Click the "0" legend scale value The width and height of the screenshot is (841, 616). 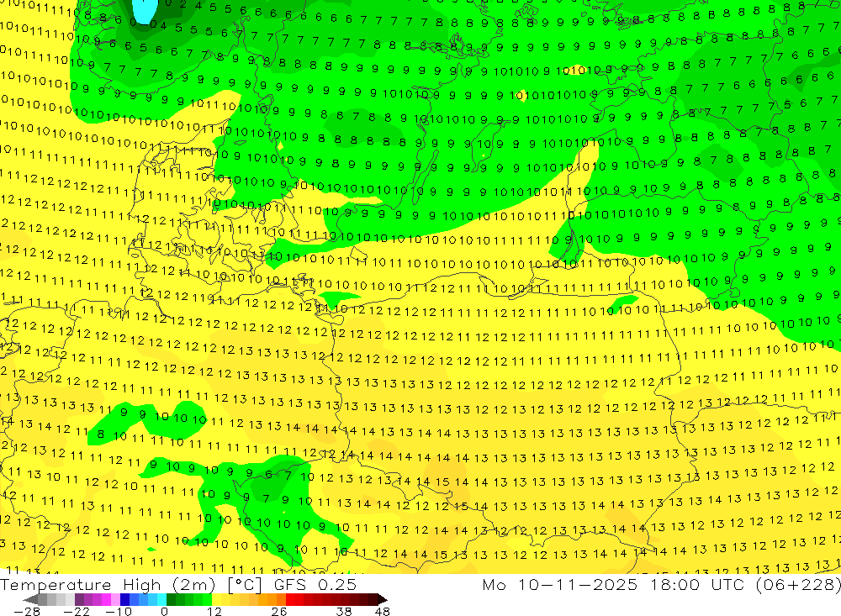(x=165, y=611)
